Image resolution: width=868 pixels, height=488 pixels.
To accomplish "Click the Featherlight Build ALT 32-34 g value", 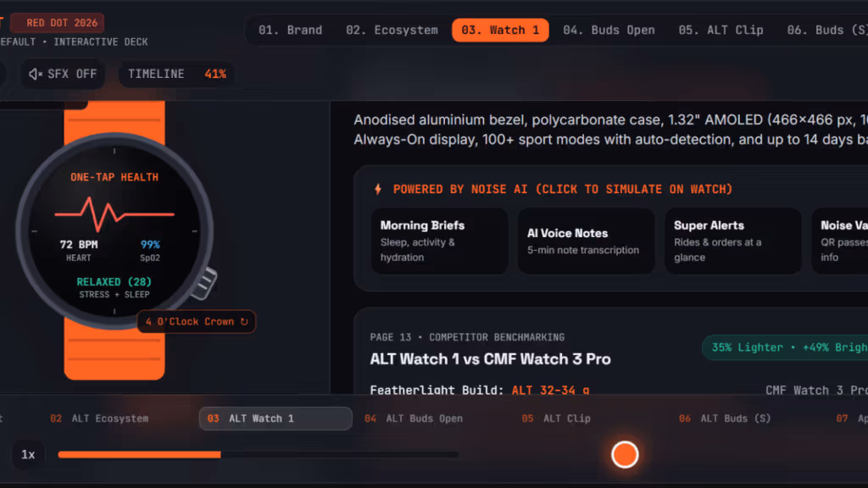I will point(550,390).
